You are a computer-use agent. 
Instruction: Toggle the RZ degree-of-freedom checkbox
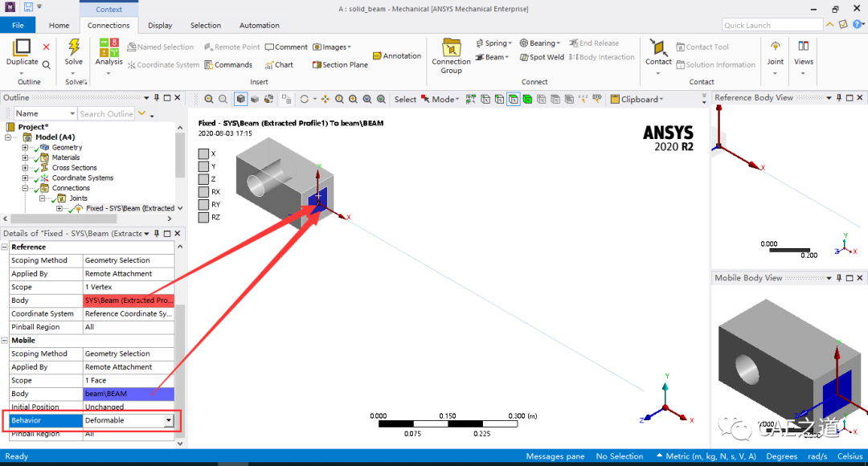tap(203, 218)
